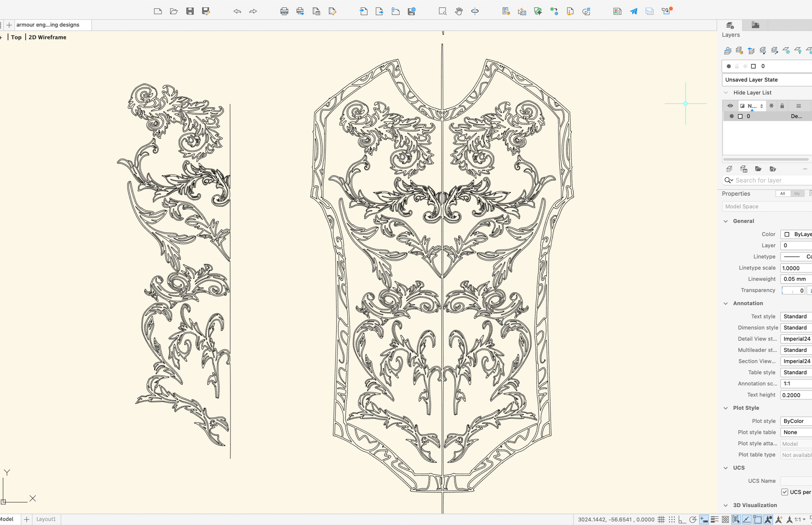Click the Quick Select cursor icon
812x525 pixels.
click(522, 11)
